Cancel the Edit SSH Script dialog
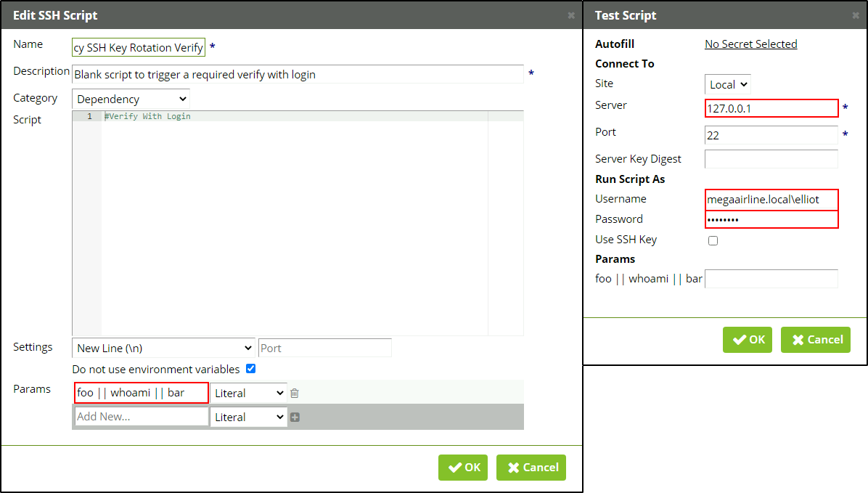Screen dimensions: 868x493 pyautogui.click(x=531, y=468)
